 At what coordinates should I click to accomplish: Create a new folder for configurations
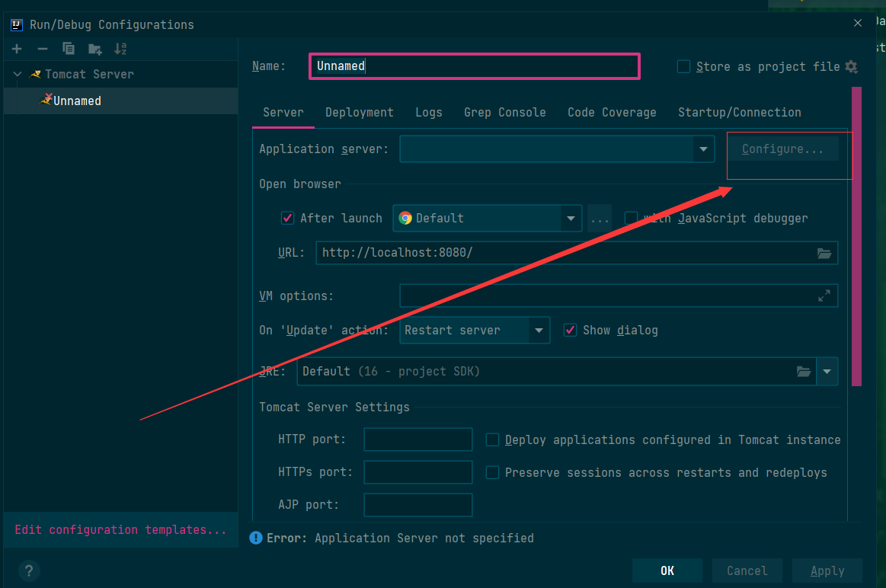pos(95,50)
